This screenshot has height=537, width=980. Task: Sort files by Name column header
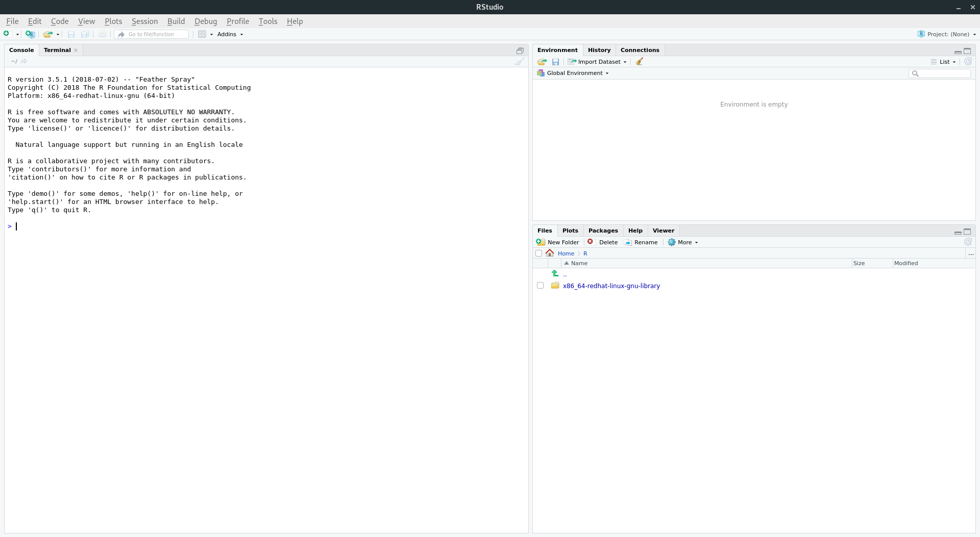(x=706, y=263)
